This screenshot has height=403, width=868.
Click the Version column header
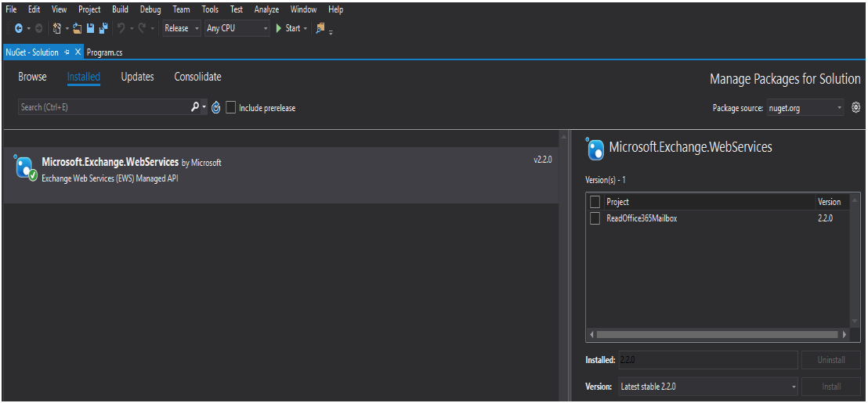point(830,202)
